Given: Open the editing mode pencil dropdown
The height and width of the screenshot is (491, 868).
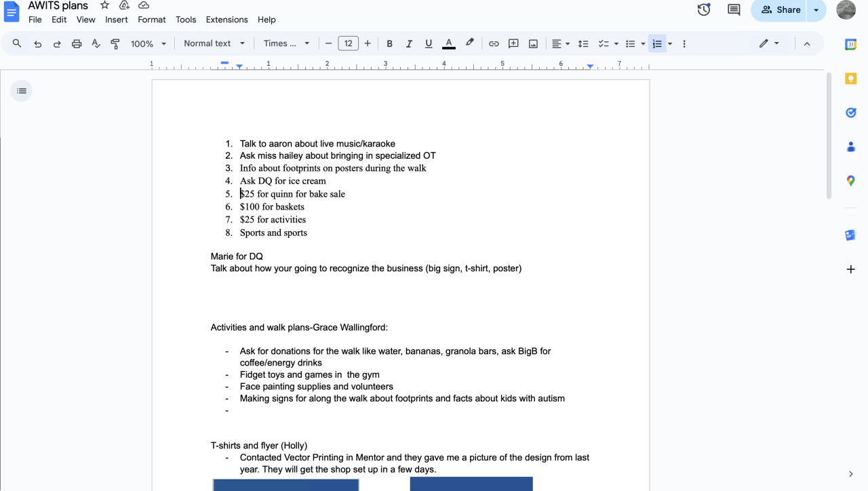Looking at the screenshot, I should pyautogui.click(x=769, y=43).
